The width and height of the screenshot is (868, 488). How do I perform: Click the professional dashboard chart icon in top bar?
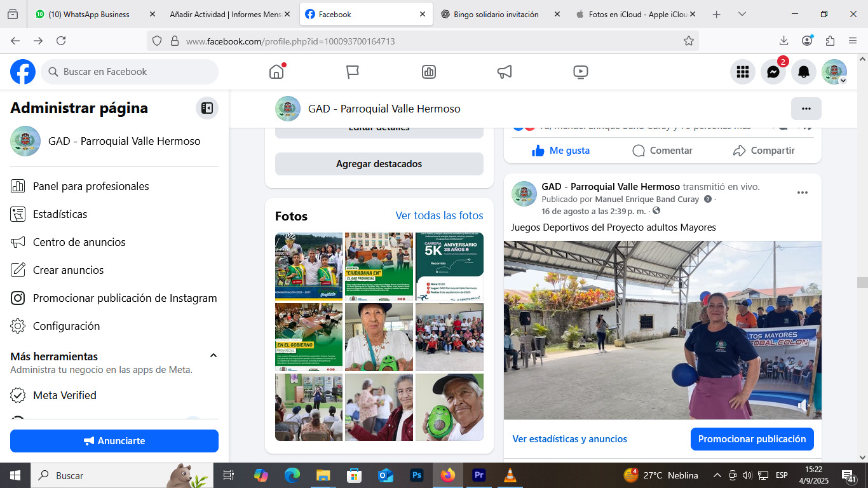(429, 72)
